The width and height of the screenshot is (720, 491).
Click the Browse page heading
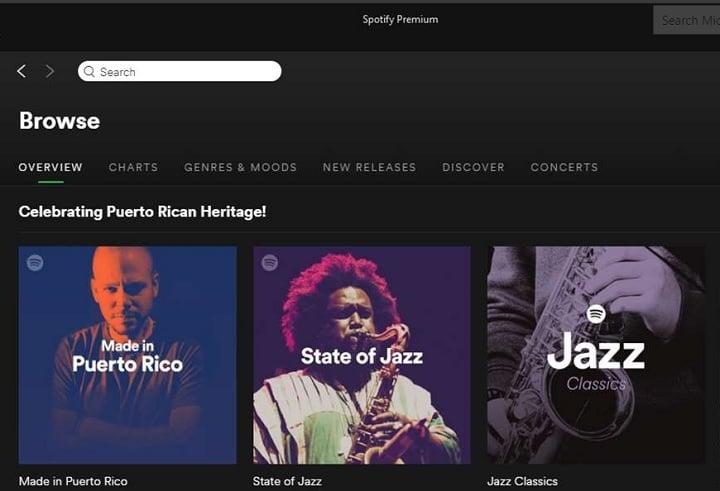[59, 121]
